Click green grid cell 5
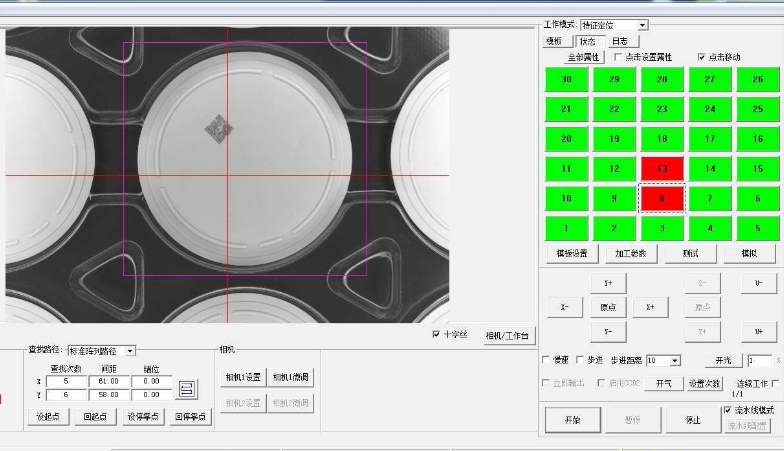Image resolution: width=784 pixels, height=451 pixels. point(757,229)
